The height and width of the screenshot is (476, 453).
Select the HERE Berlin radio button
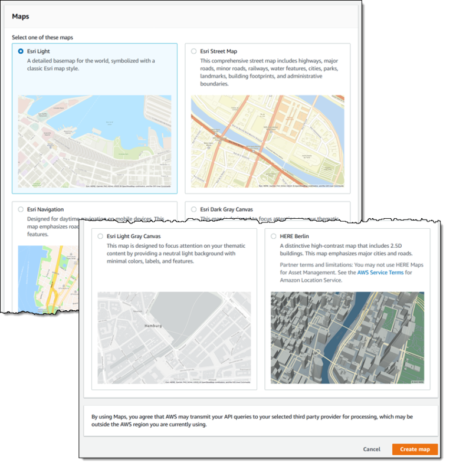pyautogui.click(x=274, y=236)
